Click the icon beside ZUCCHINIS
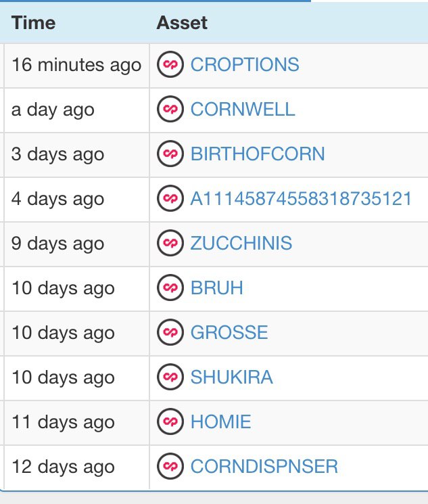This screenshot has width=428, height=504. [170, 243]
